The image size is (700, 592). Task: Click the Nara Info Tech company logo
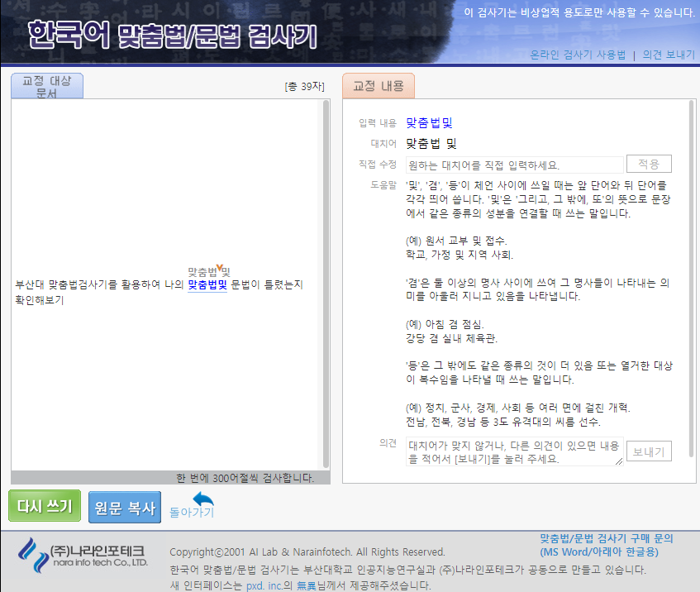click(83, 556)
